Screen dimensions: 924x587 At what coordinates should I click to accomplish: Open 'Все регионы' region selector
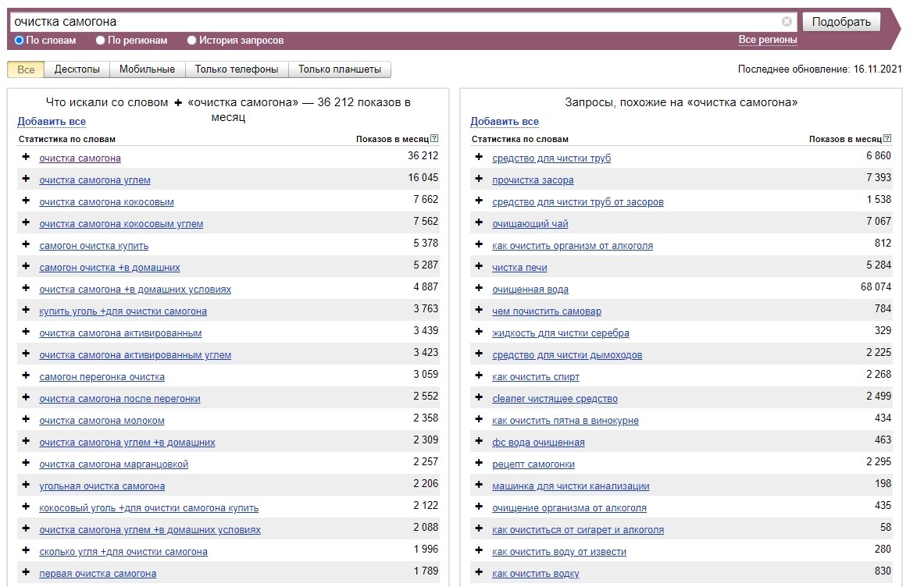tap(767, 40)
